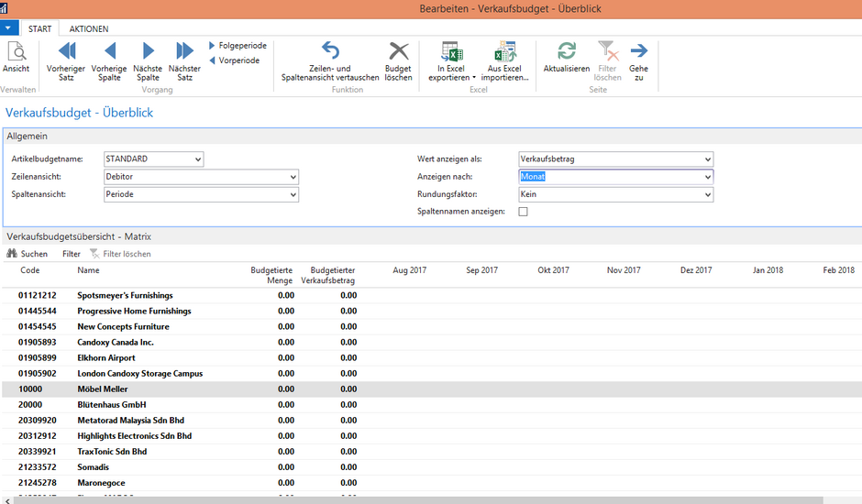This screenshot has width=862, height=504.
Task: Click the Name column header
Action: tap(89, 270)
